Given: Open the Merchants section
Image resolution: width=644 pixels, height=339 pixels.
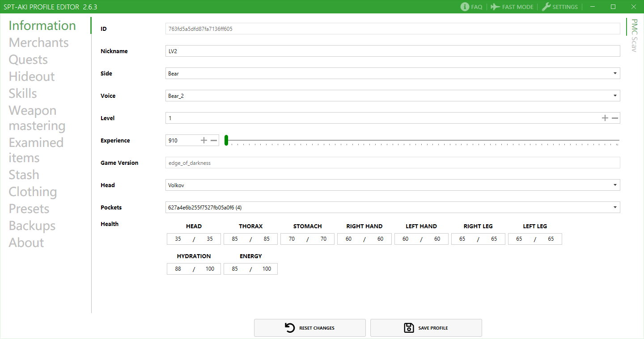Looking at the screenshot, I should (39, 42).
